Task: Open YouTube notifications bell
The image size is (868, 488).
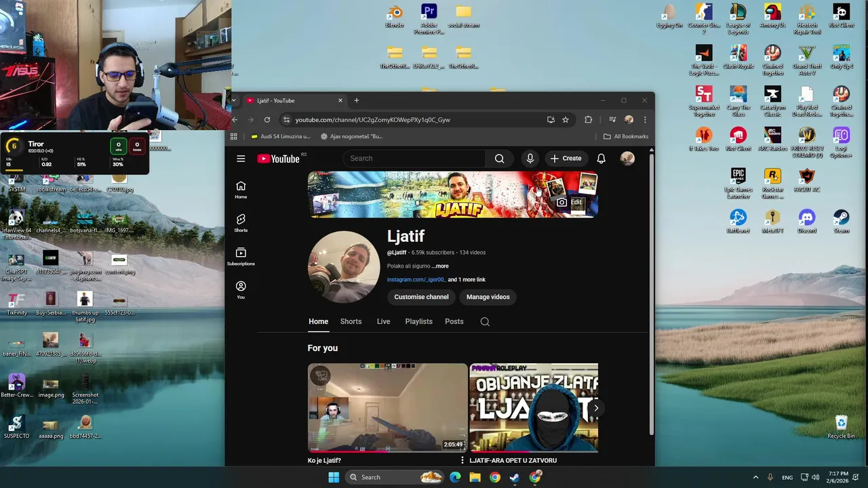Action: 601,159
